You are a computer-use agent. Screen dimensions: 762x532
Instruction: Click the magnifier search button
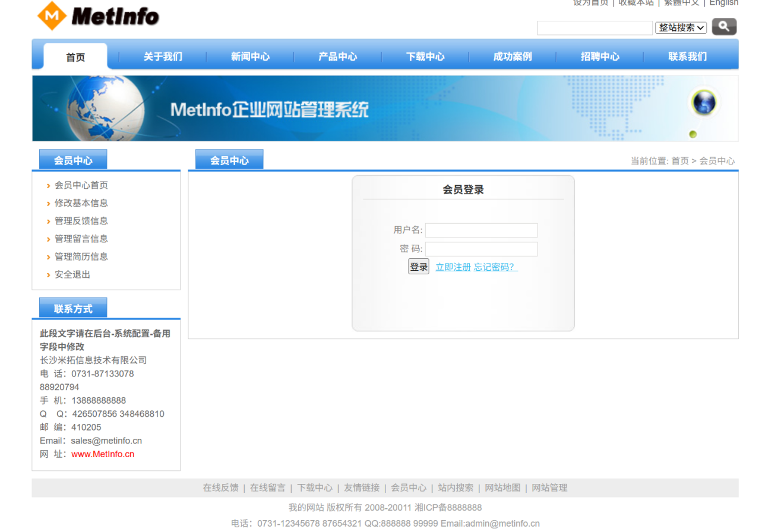pyautogui.click(x=724, y=27)
